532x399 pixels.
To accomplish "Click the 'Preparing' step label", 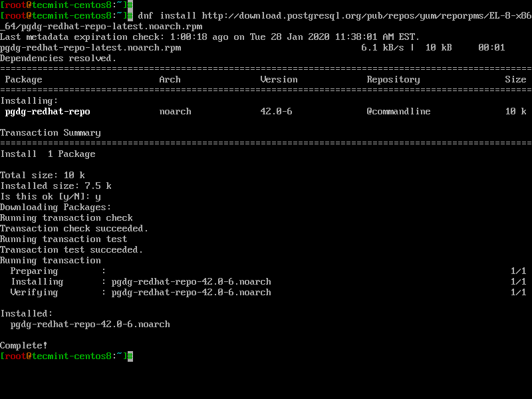I will (x=34, y=271).
